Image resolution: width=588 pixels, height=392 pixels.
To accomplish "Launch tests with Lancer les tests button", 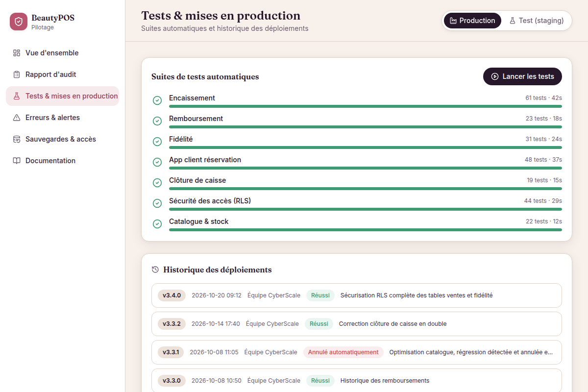I will pyautogui.click(x=522, y=76).
